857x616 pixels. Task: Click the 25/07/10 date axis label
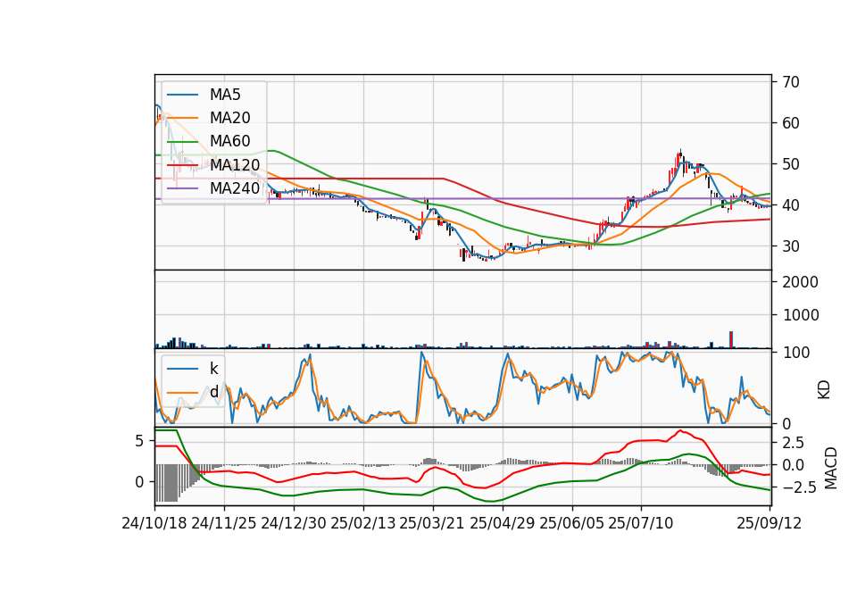(641, 523)
